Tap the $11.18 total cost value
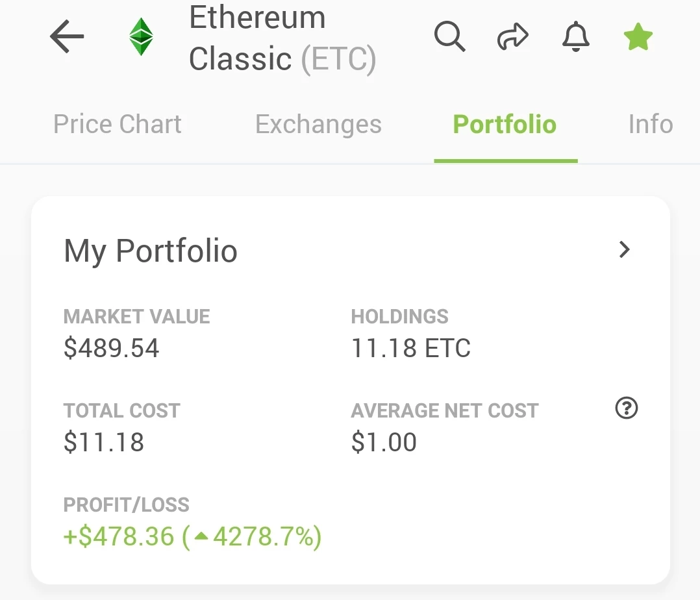 pyautogui.click(x=104, y=442)
